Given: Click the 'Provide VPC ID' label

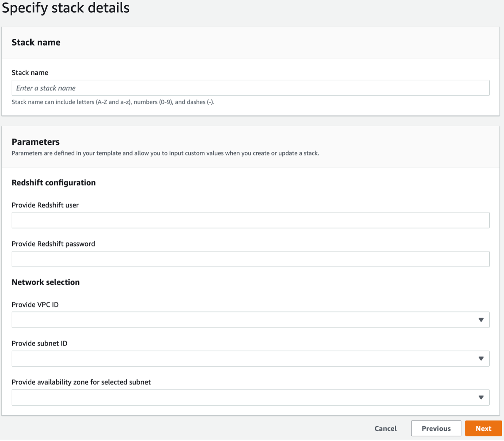Looking at the screenshot, I should click(35, 305).
